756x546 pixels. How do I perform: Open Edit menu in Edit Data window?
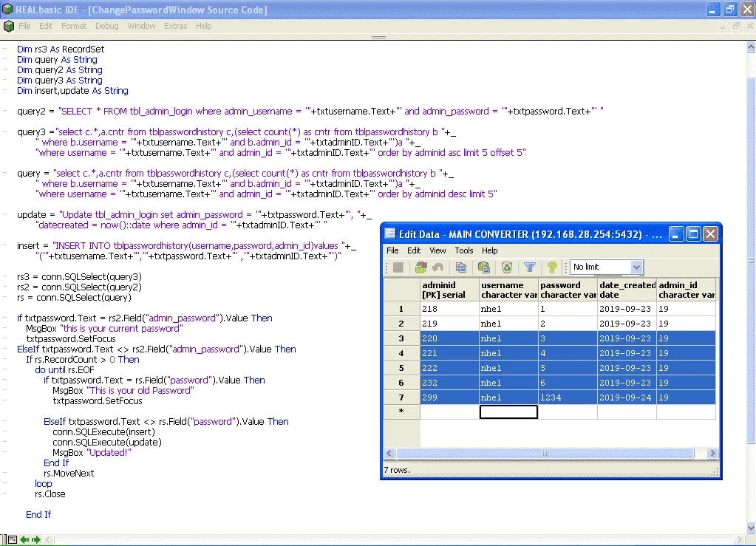coord(414,250)
